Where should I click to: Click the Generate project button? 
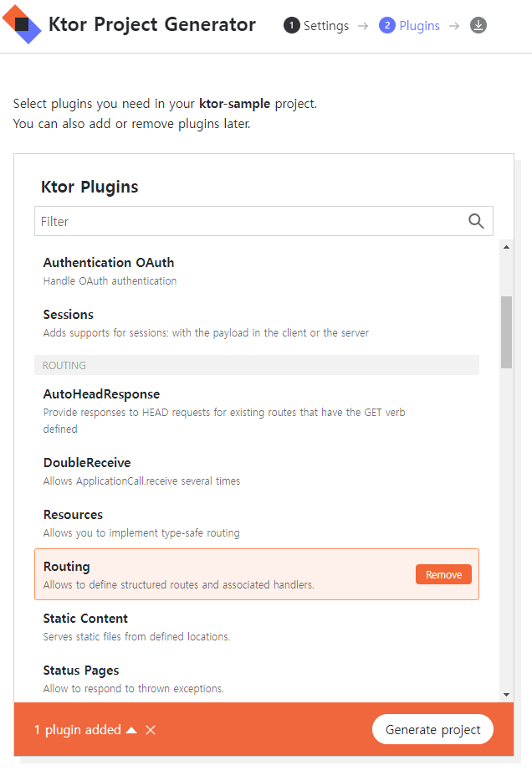(432, 729)
